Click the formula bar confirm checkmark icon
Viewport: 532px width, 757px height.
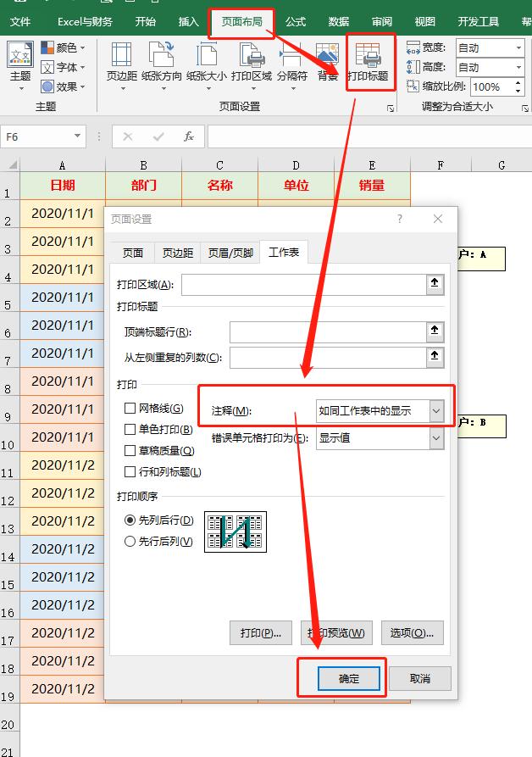158,136
